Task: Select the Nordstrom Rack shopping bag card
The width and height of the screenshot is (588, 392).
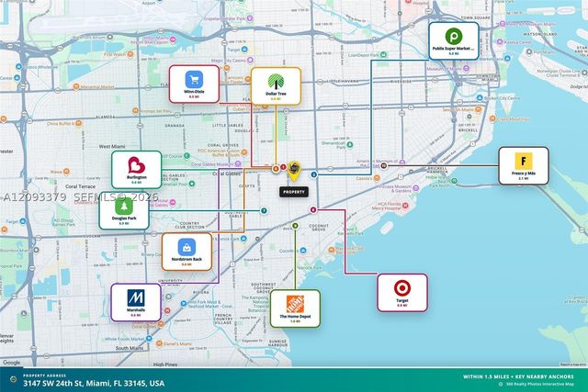Action: coord(187,252)
